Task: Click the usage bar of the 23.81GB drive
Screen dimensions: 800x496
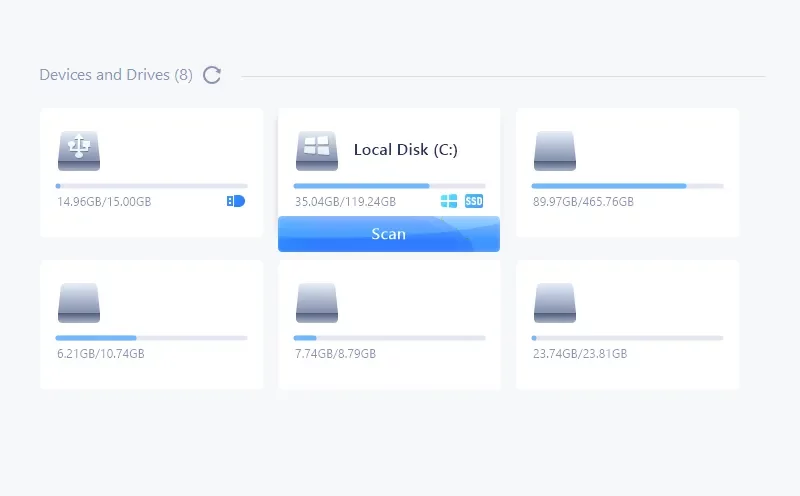Action: [628, 338]
